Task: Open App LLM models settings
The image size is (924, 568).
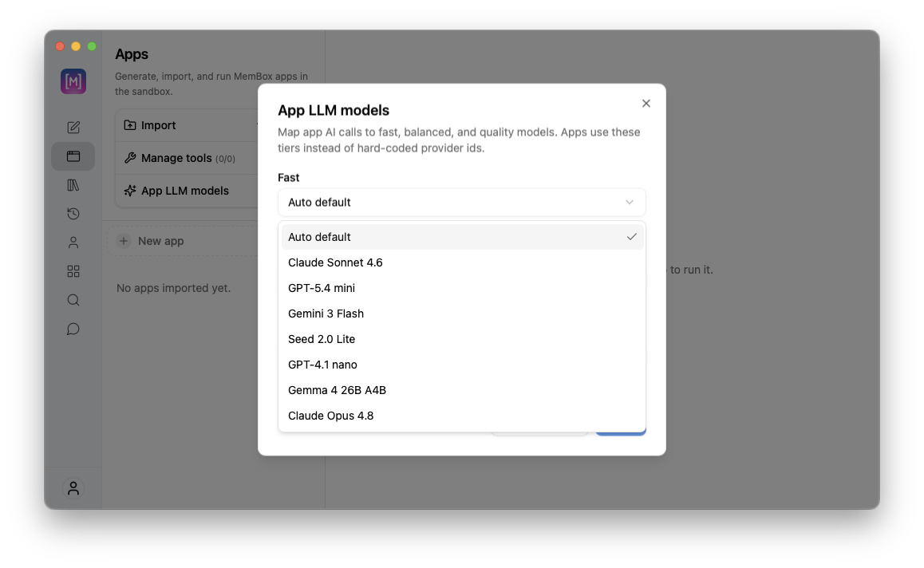Action: (187, 191)
